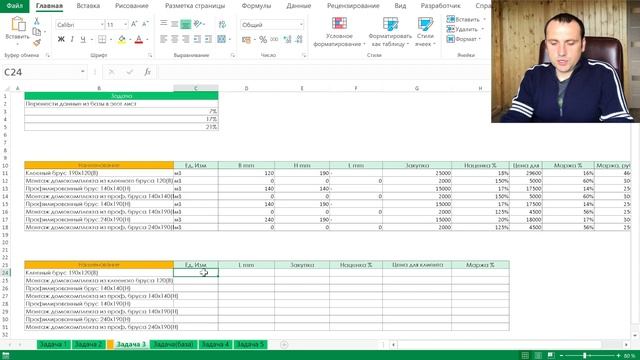Switch to the Формулы ribbon tab

[x=256, y=6]
